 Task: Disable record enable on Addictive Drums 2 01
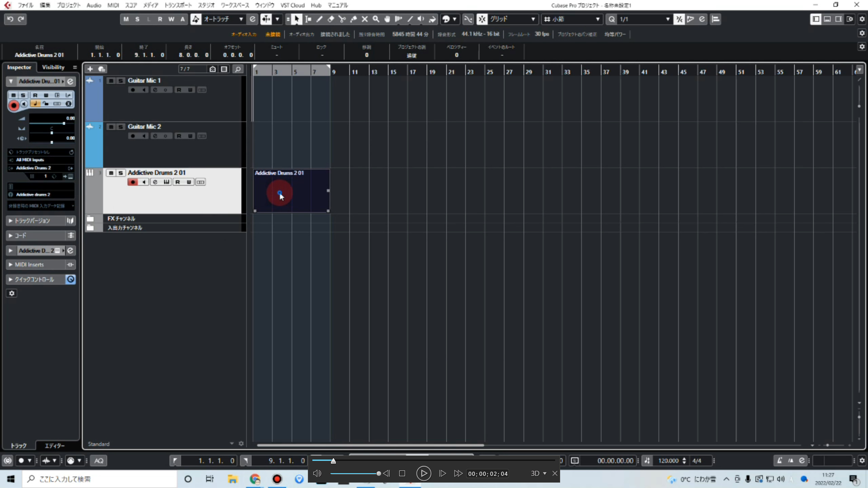pyautogui.click(x=132, y=182)
